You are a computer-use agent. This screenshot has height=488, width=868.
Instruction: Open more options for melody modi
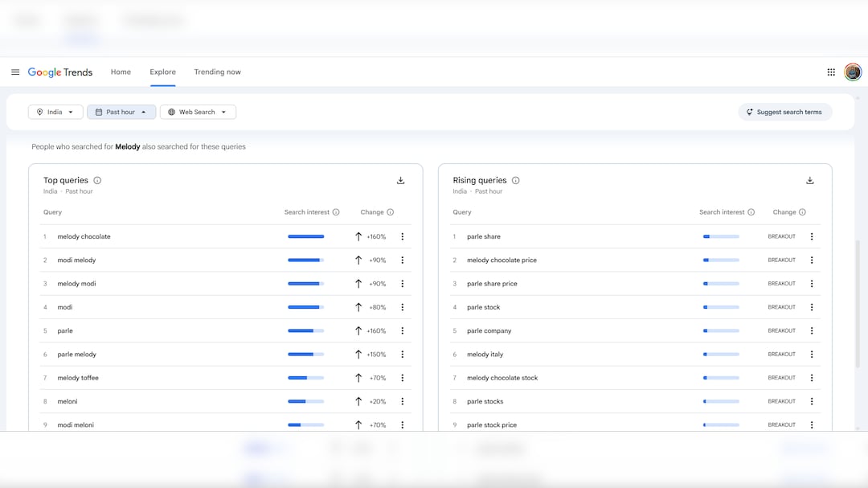(x=403, y=284)
